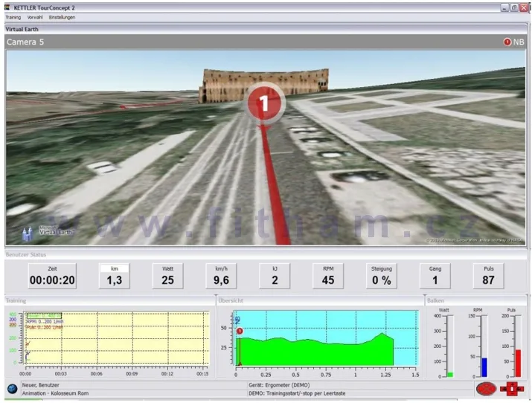Click the red NB rider indicator icon
The image size is (532, 403).
[507, 42]
